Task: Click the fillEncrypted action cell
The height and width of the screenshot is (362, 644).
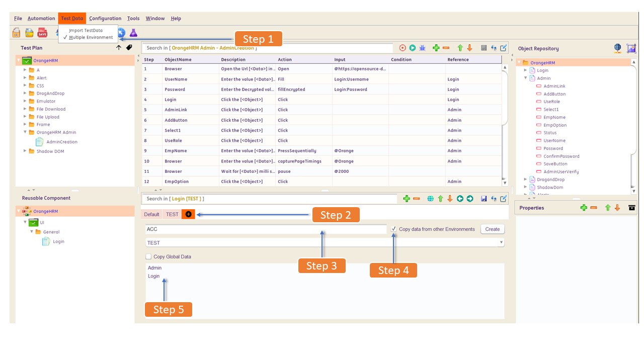Action: [x=304, y=89]
